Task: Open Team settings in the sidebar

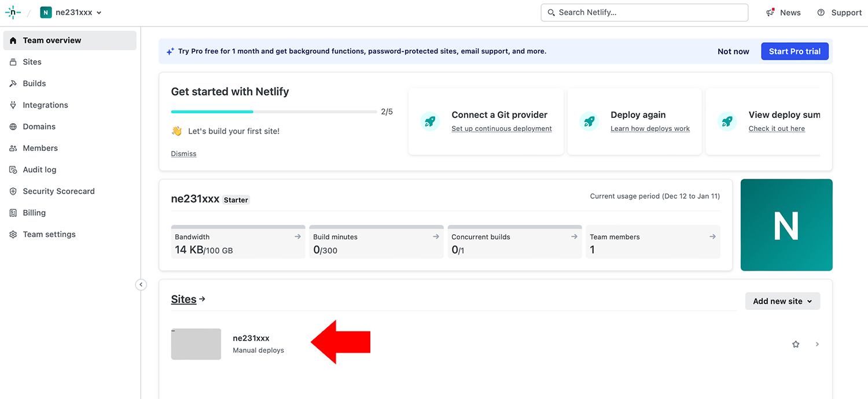Action: point(49,234)
